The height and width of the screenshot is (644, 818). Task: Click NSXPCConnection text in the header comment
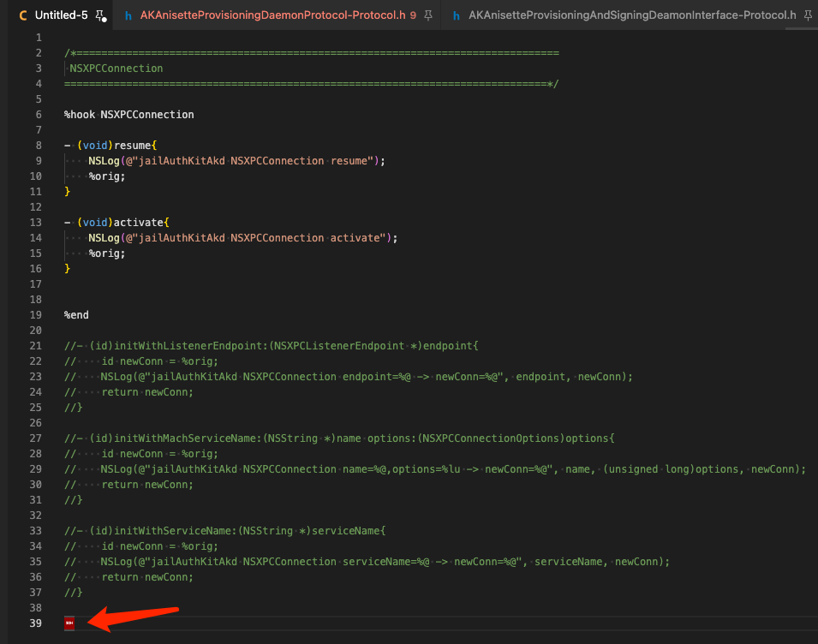click(113, 68)
